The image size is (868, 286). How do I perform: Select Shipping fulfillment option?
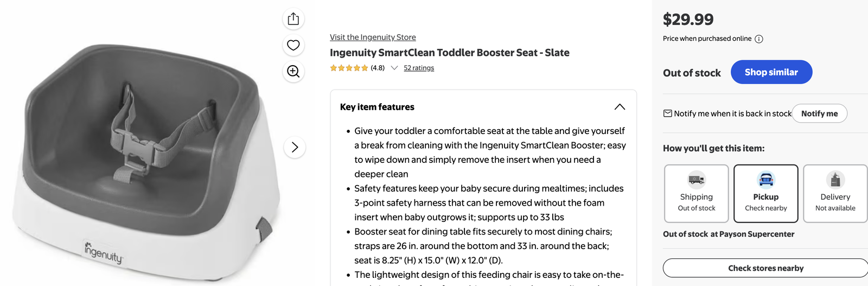point(697,194)
